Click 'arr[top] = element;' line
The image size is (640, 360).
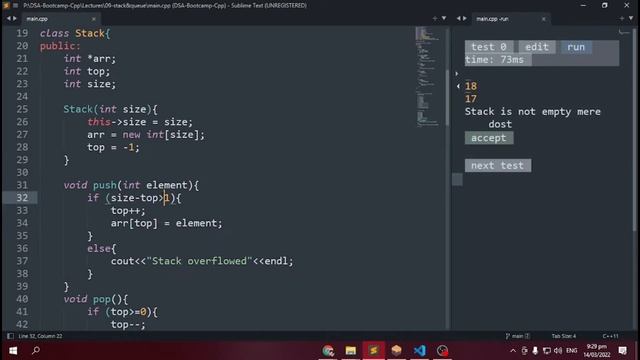(x=167, y=223)
